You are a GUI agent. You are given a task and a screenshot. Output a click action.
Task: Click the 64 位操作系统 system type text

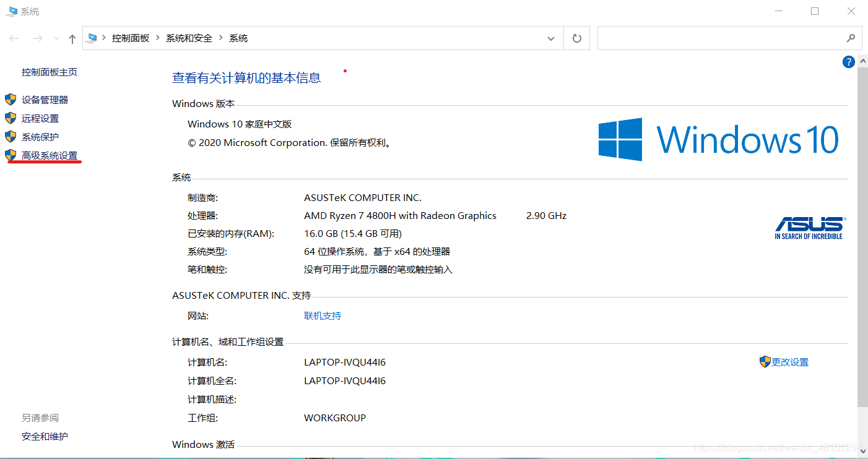(x=377, y=252)
